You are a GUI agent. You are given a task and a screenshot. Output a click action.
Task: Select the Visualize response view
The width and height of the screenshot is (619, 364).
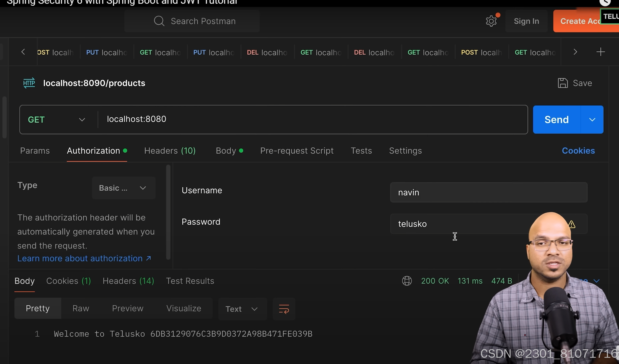[x=184, y=308]
